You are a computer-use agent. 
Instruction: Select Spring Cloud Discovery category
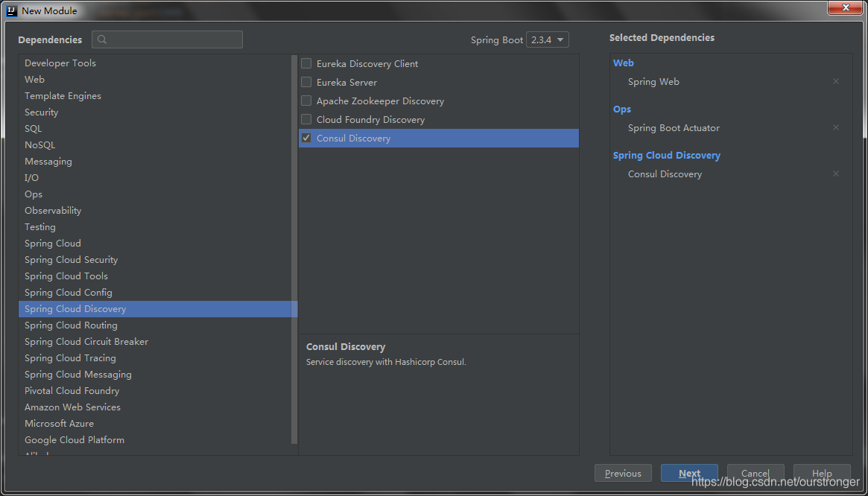point(158,309)
